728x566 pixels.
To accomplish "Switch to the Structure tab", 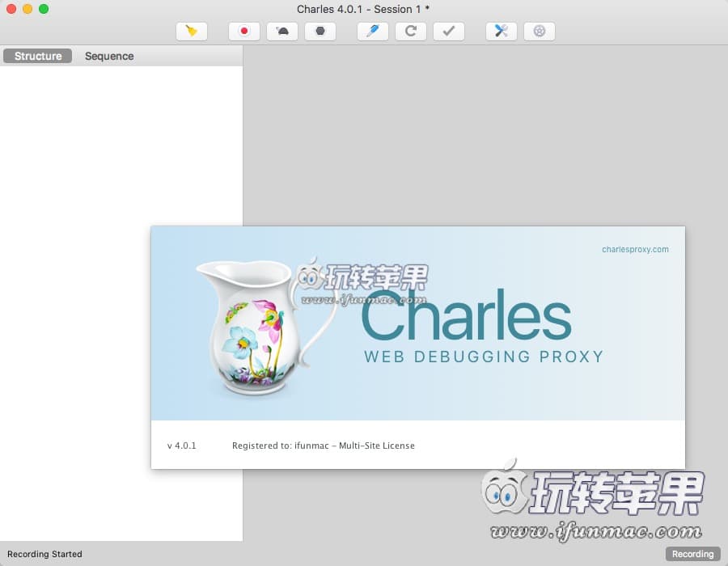I will 37,56.
